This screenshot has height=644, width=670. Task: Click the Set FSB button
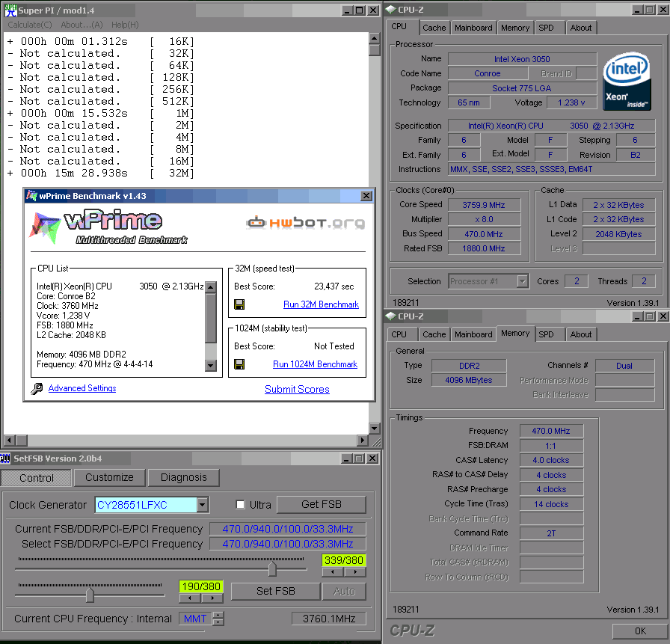[x=276, y=591]
